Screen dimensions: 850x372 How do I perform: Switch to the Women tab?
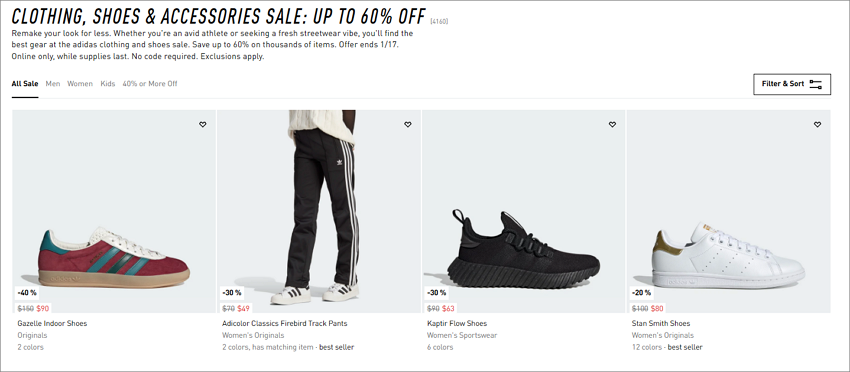[80, 84]
